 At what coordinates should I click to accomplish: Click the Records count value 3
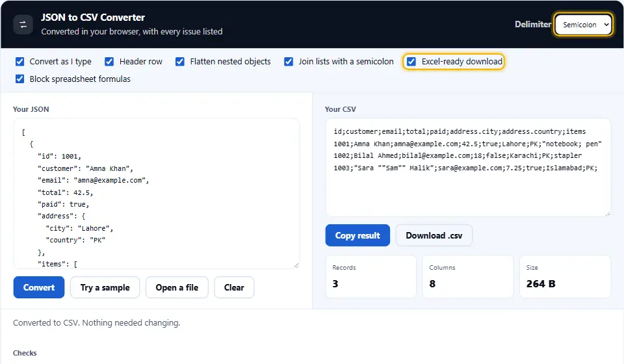pyautogui.click(x=335, y=283)
